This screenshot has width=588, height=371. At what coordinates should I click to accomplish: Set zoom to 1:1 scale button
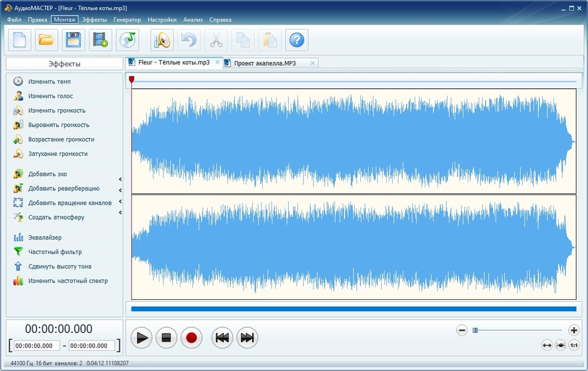(x=574, y=345)
